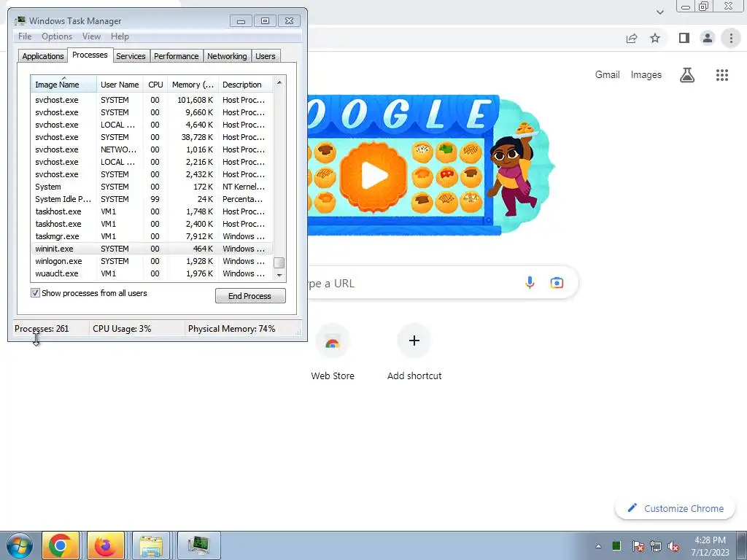Sort by the Image Name column
747x560 pixels.
[x=63, y=85]
